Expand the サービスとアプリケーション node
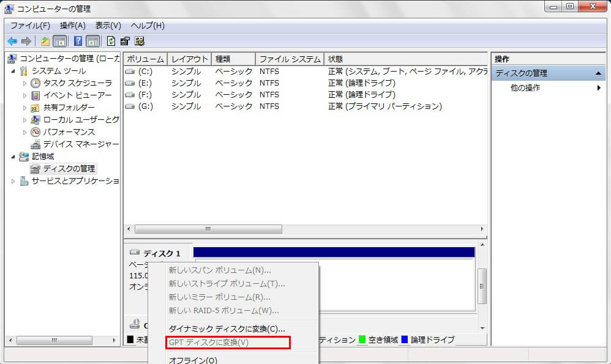The width and height of the screenshot is (611, 364). (x=13, y=181)
